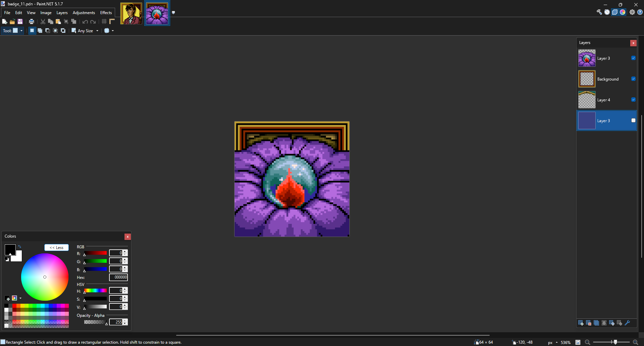Select Add (union) selection mode

click(x=40, y=31)
